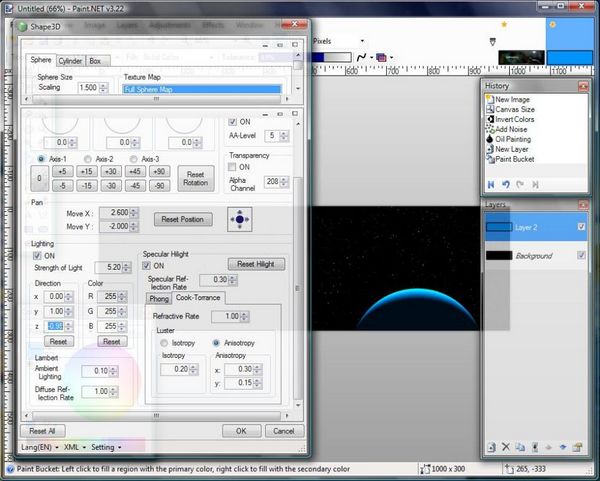Switch to the Cylinder tab
This screenshot has height=481, width=600.
click(x=70, y=61)
